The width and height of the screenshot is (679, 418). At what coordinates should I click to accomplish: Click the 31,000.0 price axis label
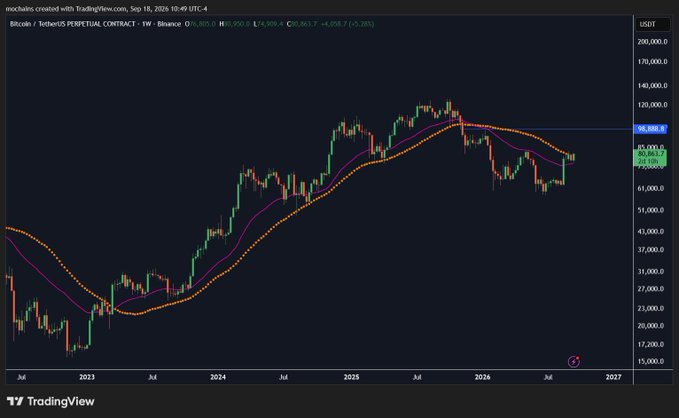click(650, 272)
